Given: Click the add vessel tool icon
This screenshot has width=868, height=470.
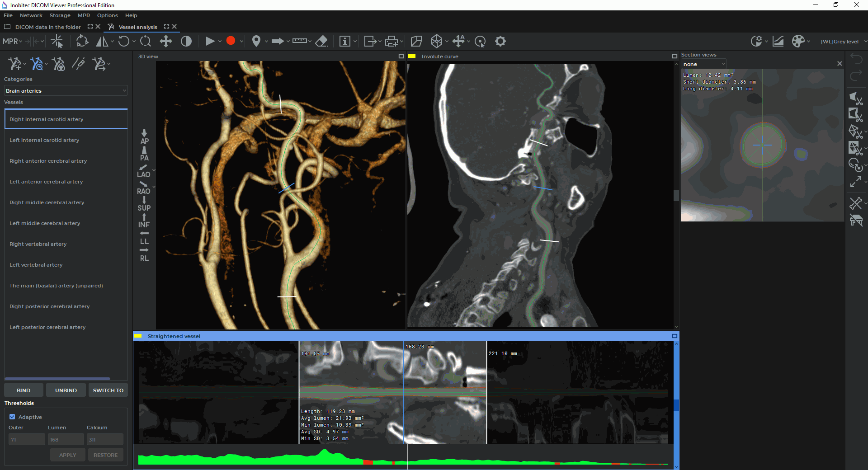Looking at the screenshot, I should pos(14,64).
